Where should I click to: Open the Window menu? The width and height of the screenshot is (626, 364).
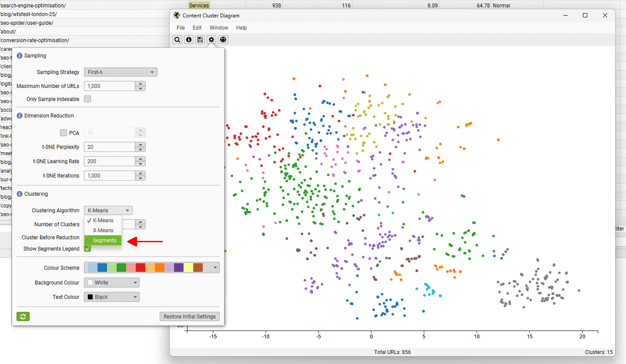click(219, 27)
